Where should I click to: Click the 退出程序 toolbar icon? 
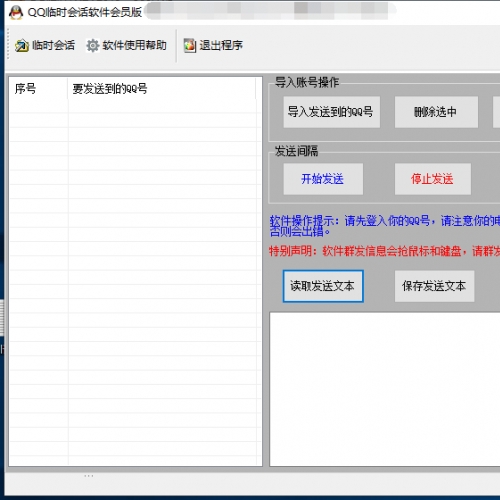tap(190, 46)
